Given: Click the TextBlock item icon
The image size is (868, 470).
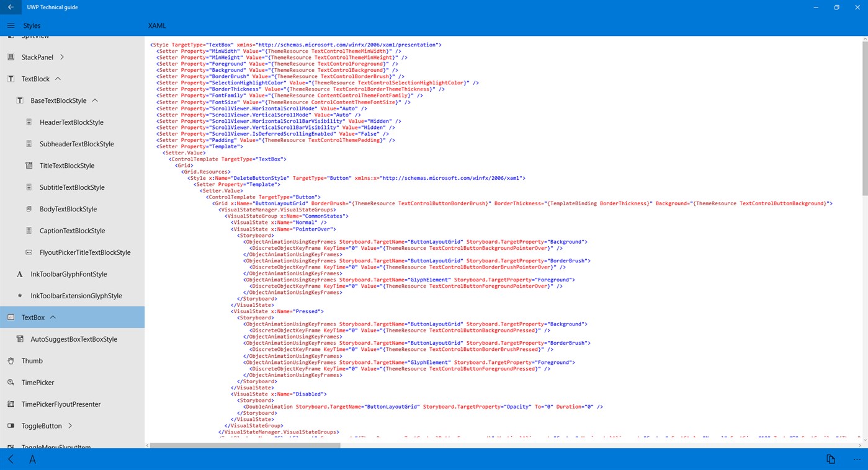Looking at the screenshot, I should click(x=11, y=79).
